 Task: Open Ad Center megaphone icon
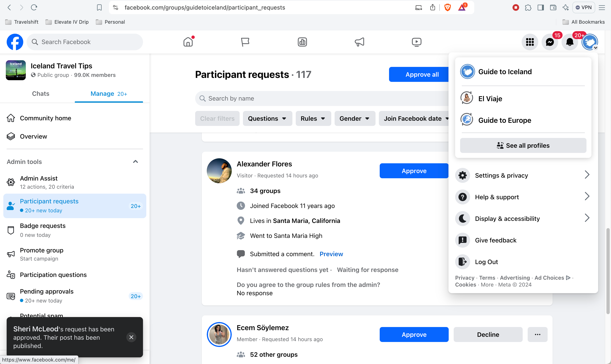pos(359,42)
